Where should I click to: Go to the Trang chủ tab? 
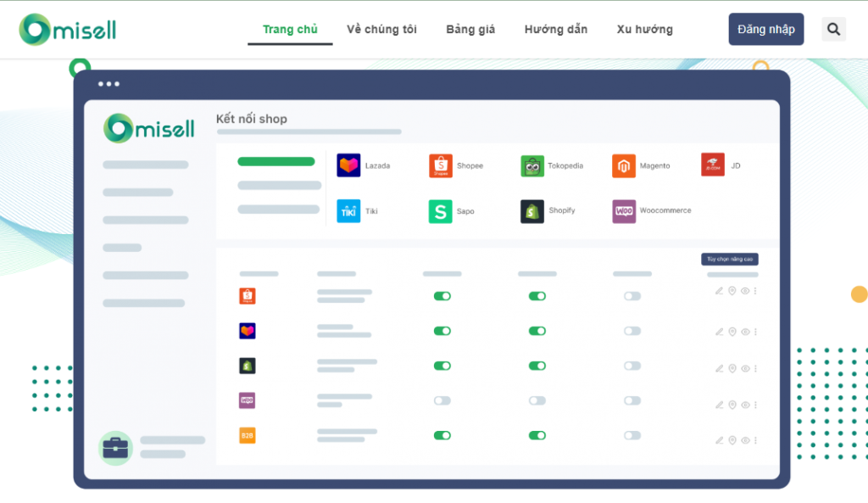click(290, 30)
